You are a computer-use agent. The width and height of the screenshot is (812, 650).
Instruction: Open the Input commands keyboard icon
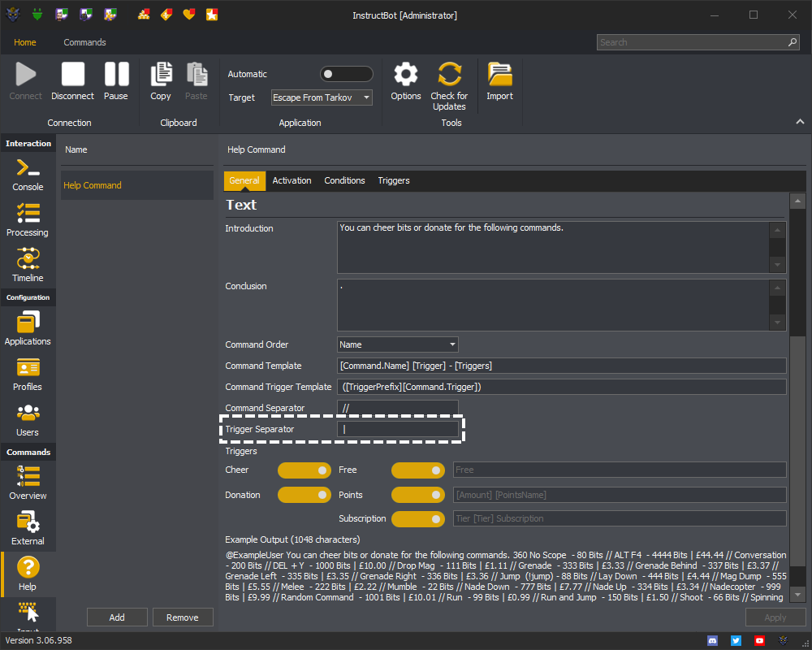(28, 613)
